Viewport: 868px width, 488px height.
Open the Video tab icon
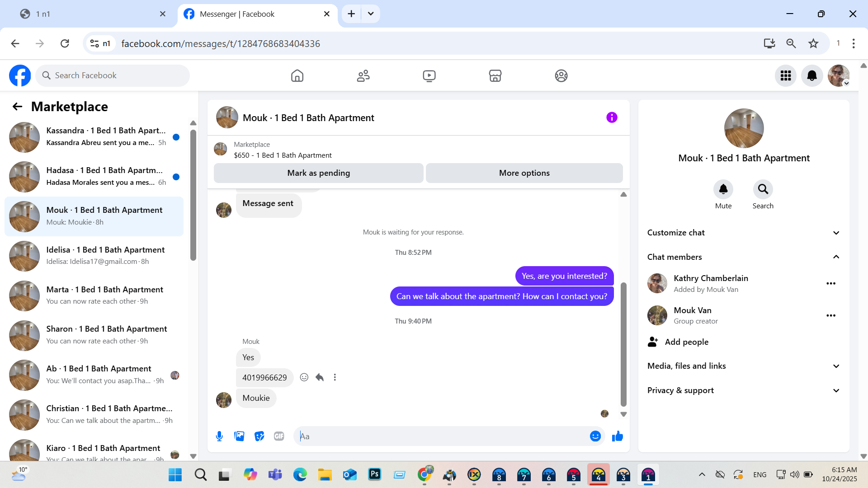(x=429, y=75)
